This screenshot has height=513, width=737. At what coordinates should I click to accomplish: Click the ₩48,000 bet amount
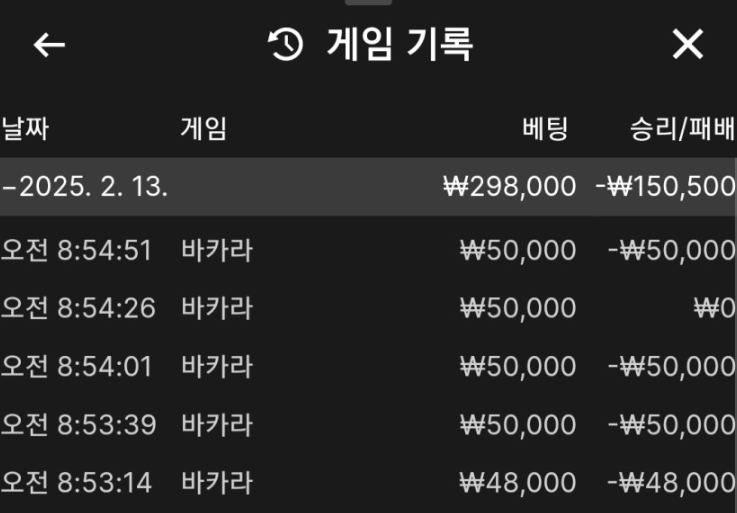click(518, 483)
